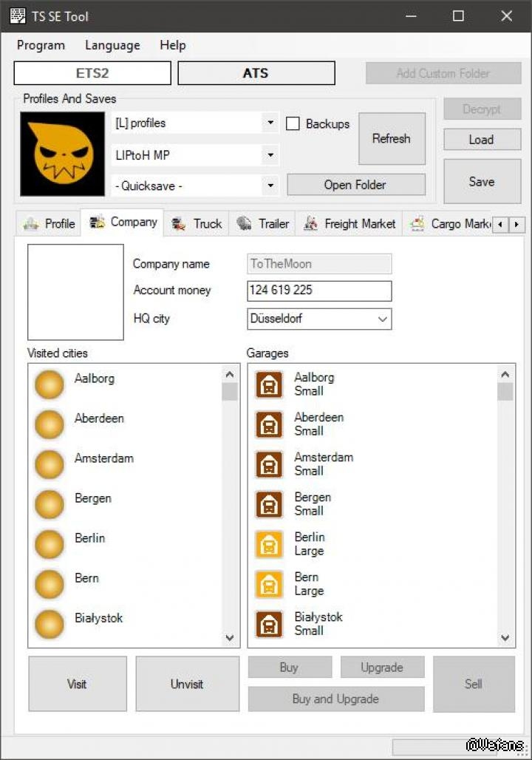Enable the Backups checkbox

293,123
